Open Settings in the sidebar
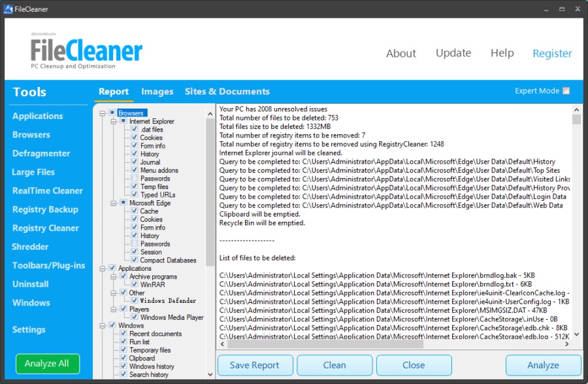Viewport: 588px width, 384px height. coord(29,330)
